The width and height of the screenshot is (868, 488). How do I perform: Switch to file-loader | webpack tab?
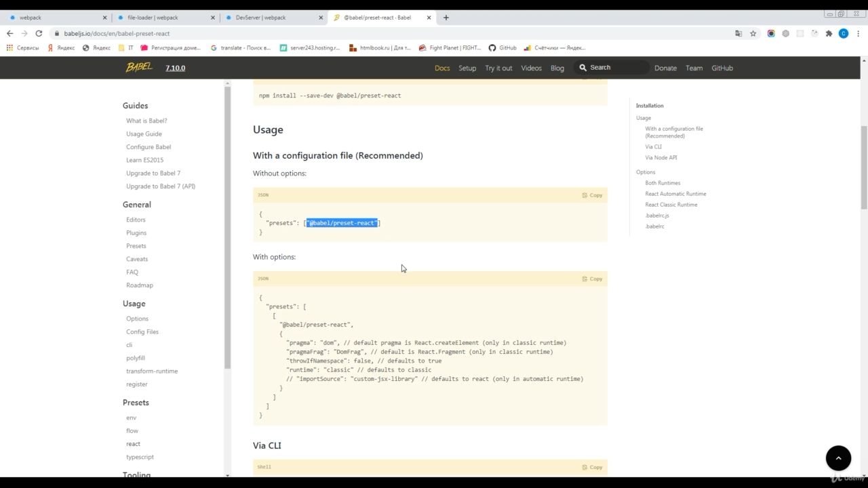point(165,18)
